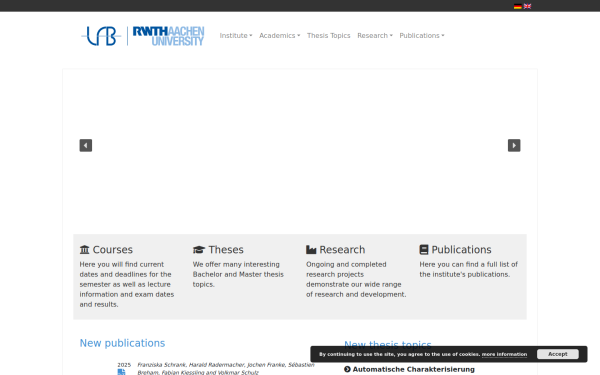The width and height of the screenshot is (600, 375).
Task: Click the New thesis topics heading
Action: 387,344
